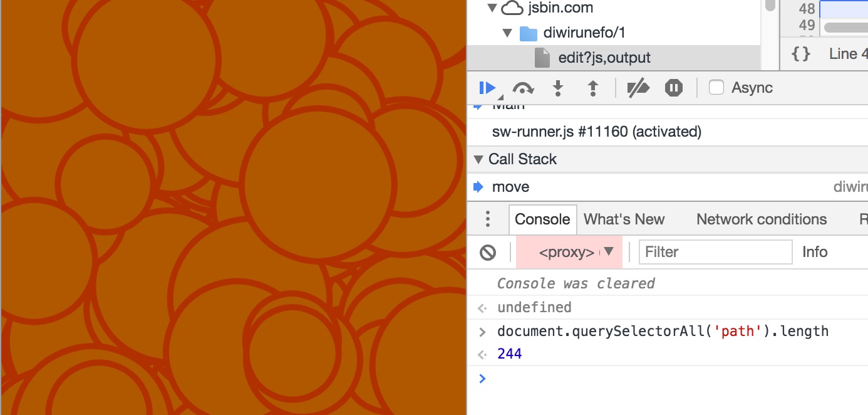Focus the console Filter field
The image size is (868, 415).
715,252
